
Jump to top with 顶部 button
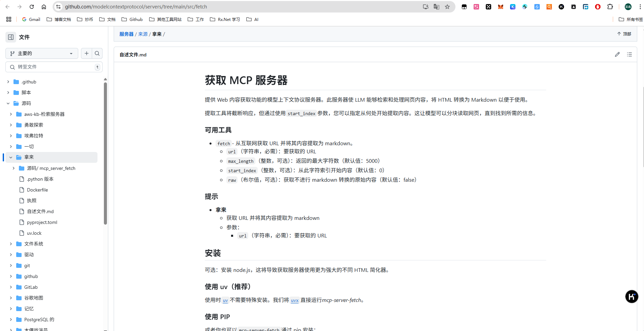tap(624, 34)
